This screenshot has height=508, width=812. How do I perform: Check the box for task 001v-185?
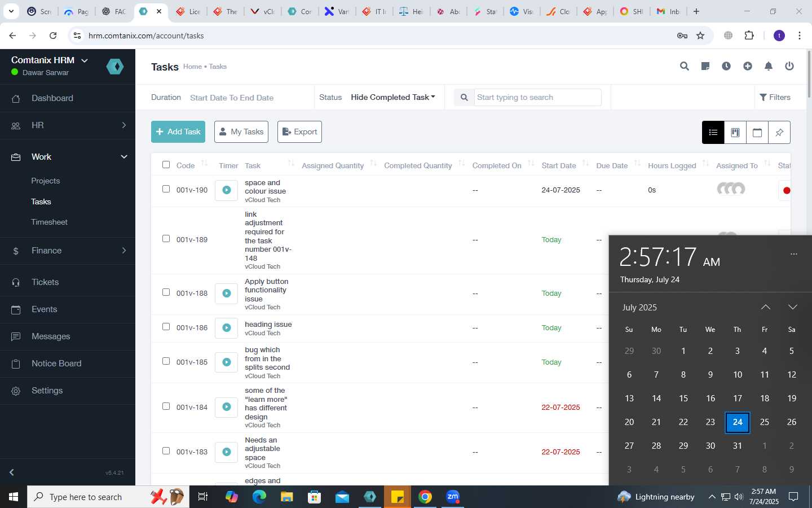click(166, 361)
